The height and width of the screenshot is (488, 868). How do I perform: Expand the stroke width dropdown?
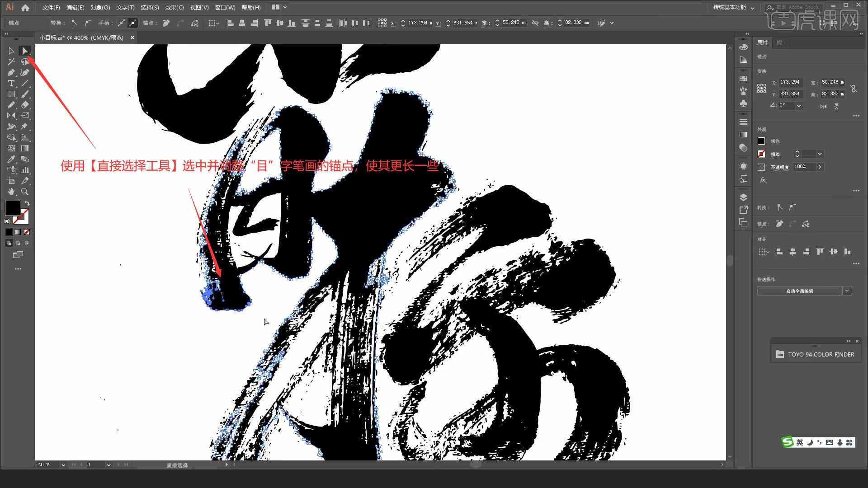[x=821, y=154]
